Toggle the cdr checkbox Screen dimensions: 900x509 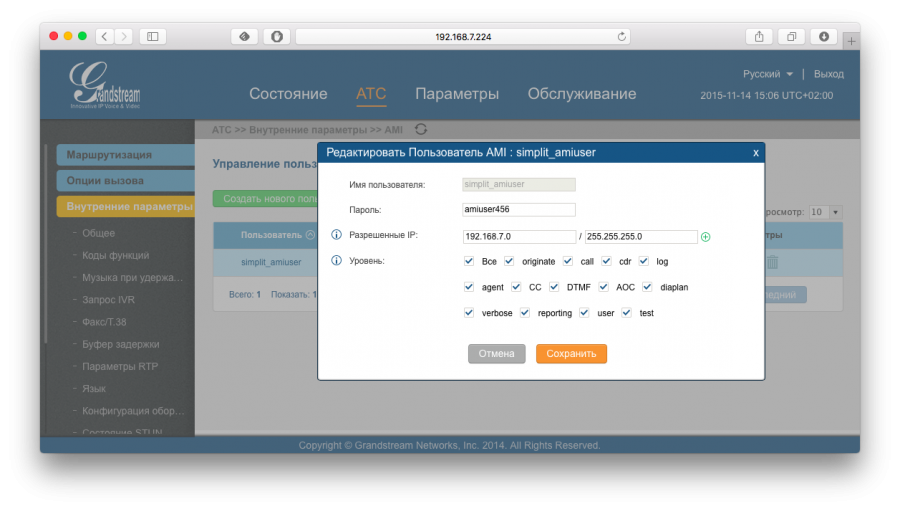pyautogui.click(x=606, y=261)
